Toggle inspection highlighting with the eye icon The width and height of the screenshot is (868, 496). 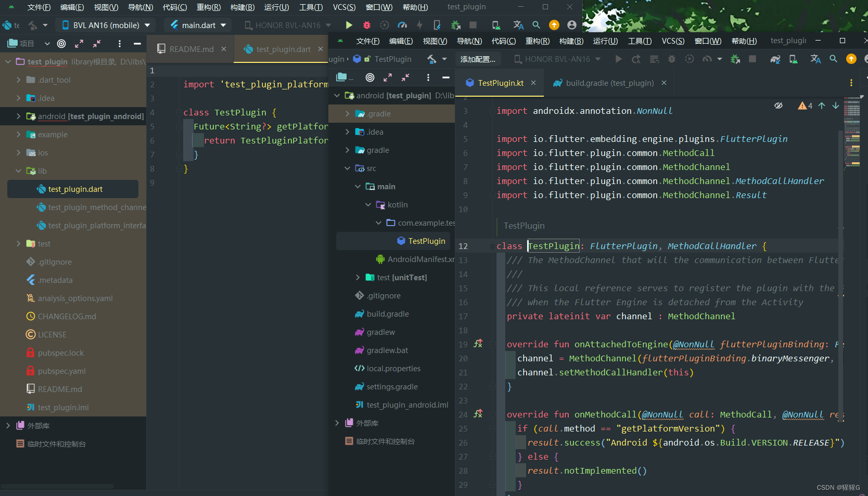[778, 106]
